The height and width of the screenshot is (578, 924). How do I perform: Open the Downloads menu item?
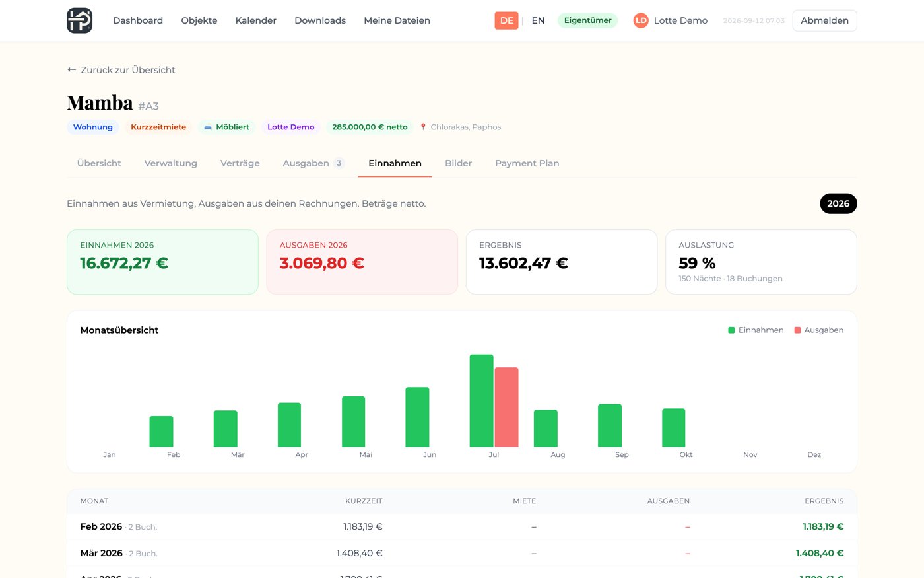[320, 20]
